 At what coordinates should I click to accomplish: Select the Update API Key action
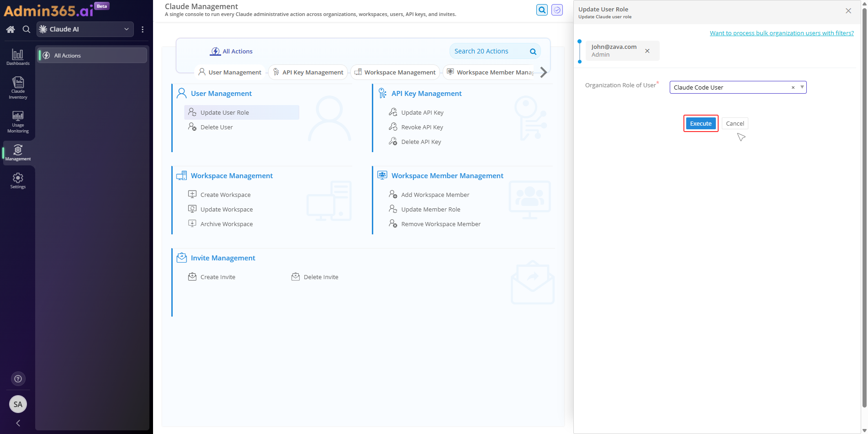422,112
